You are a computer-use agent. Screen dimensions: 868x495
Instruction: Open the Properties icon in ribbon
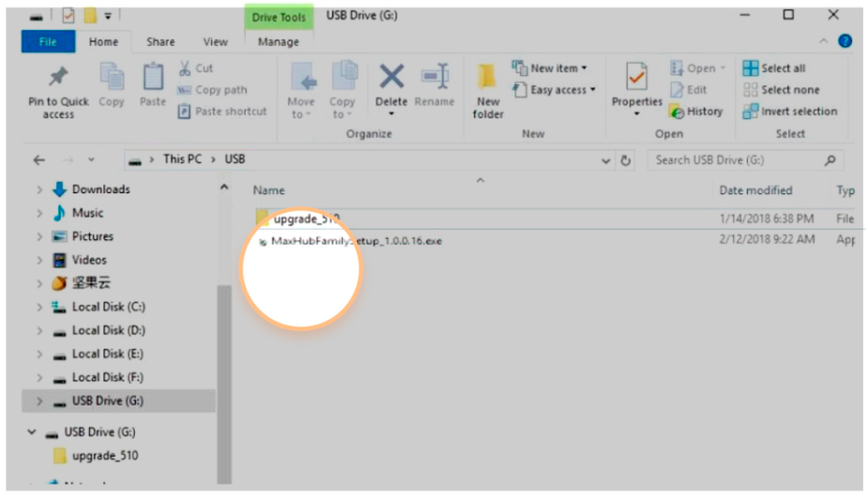coord(636,79)
